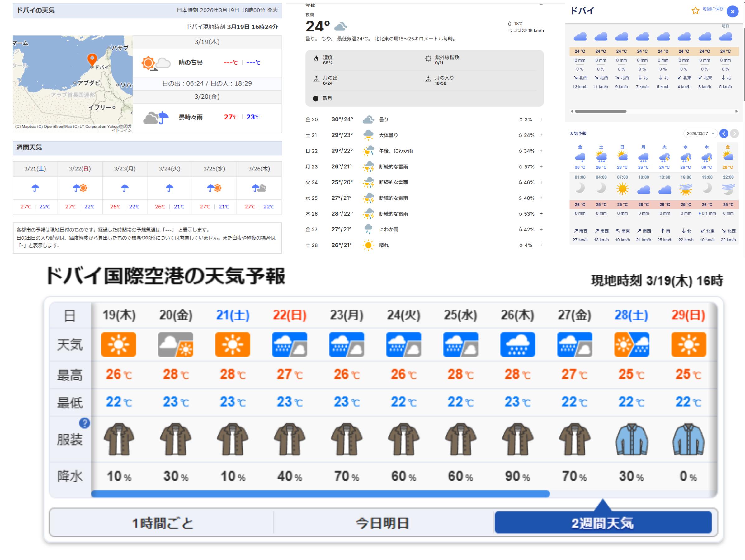
Task: Click the blue long-sleeve shirt icon for 29(日)
Action: pos(688,439)
